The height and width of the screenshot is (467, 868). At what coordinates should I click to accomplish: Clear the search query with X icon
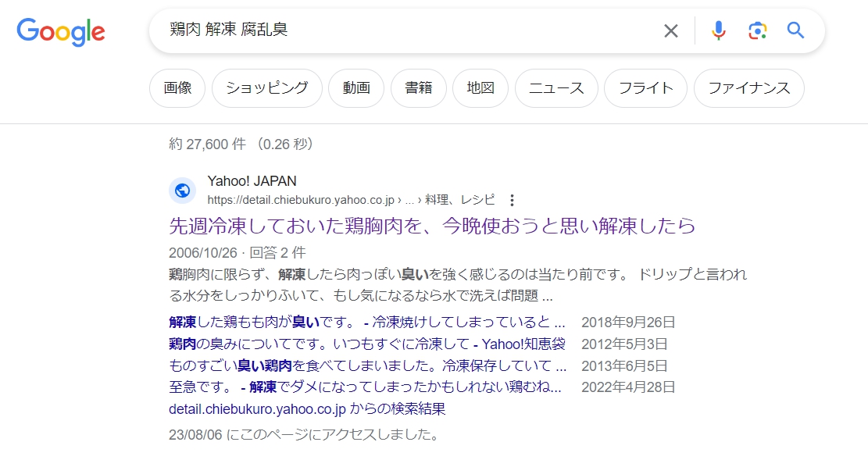(671, 31)
